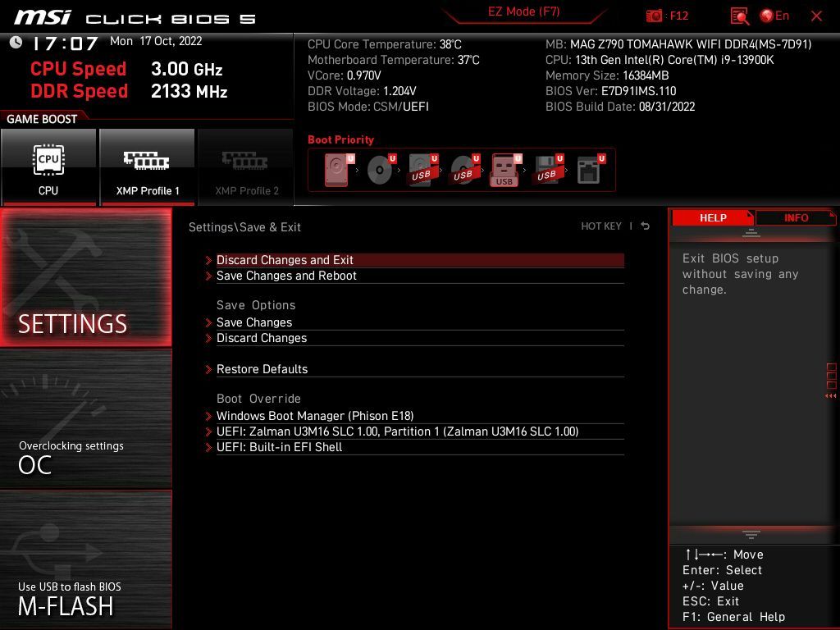The image size is (840, 630).
Task: Change language with the En globe icon
Action: click(x=774, y=16)
